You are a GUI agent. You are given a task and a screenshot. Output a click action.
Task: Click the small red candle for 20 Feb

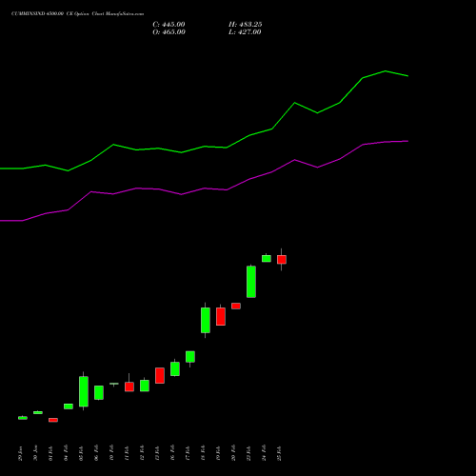tap(236, 306)
